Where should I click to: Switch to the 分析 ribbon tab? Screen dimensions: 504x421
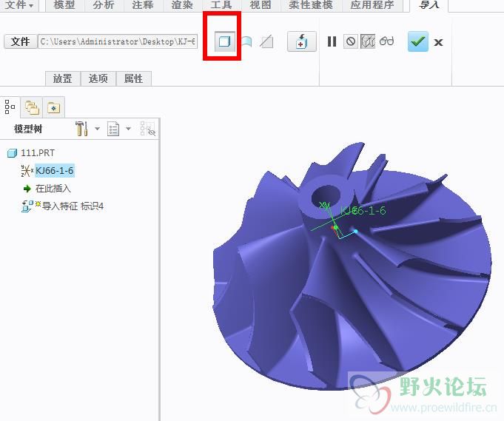pos(104,5)
